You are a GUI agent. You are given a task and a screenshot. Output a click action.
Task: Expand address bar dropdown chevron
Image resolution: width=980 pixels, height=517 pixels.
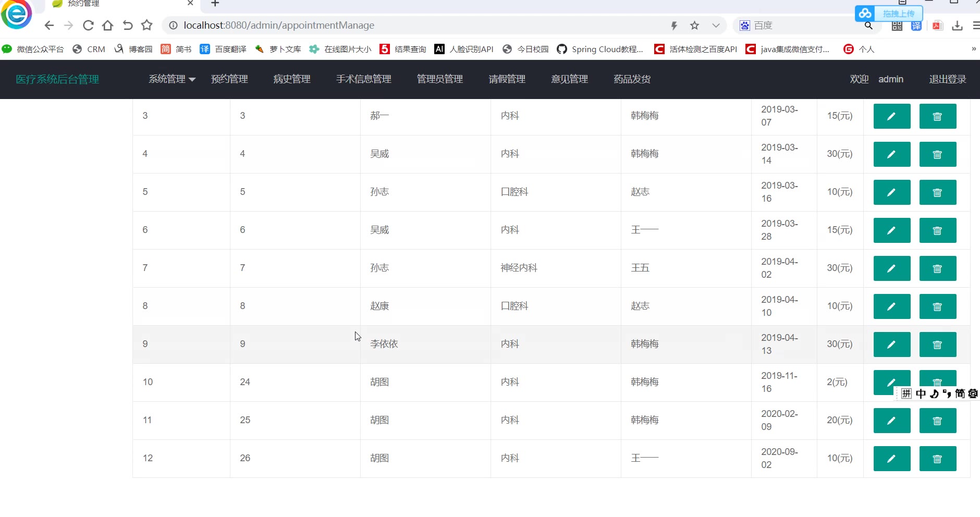pos(716,25)
